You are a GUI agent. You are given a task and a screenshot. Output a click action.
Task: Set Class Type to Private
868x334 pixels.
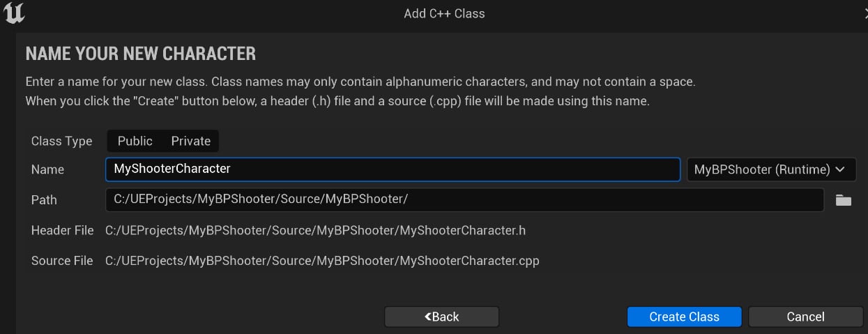[x=190, y=141]
